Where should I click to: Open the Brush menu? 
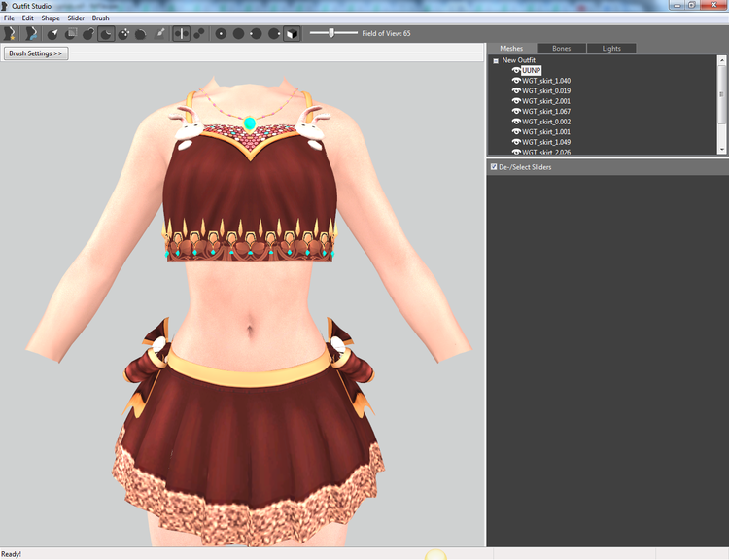point(100,18)
